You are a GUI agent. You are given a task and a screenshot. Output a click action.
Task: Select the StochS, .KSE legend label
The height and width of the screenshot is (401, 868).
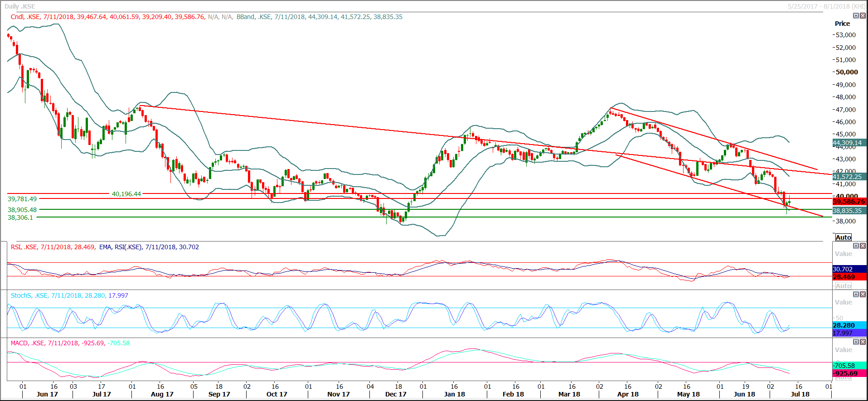click(29, 295)
